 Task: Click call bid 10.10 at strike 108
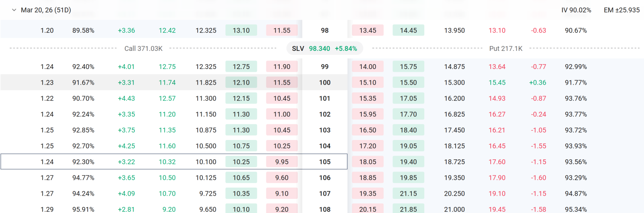click(241, 209)
